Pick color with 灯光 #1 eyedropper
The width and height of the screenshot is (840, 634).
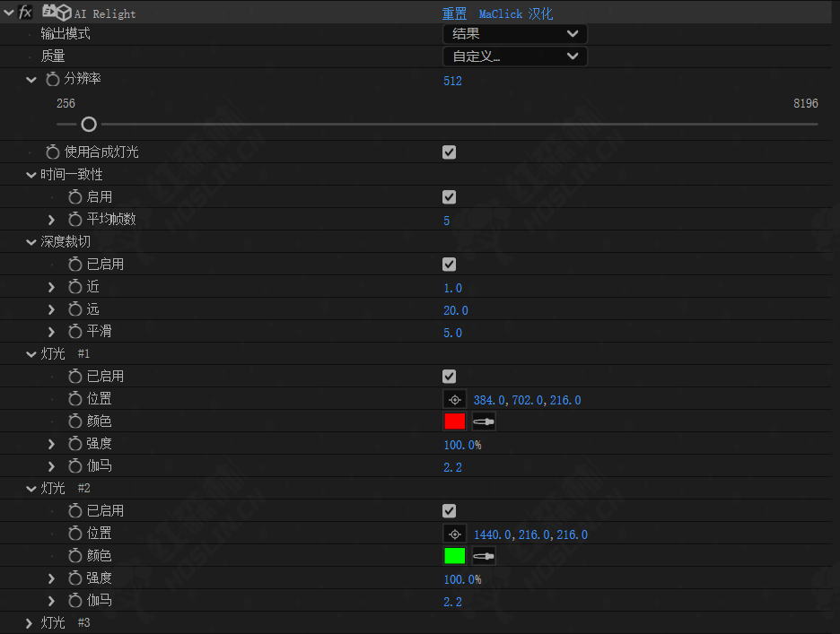(483, 421)
